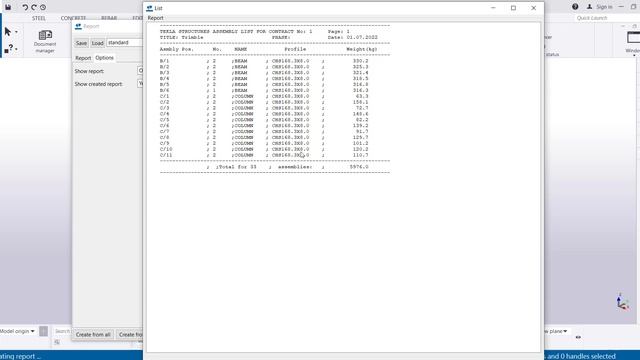Click the Search field in the bottom toolbar
Image resolution: width=640 pixels, height=360 pixels.
point(62,331)
